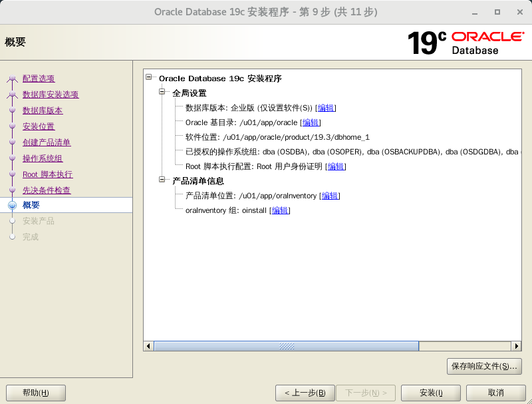Click the horizontal scrollbar left arrow
This screenshot has width=532, height=404.
pos(148,346)
